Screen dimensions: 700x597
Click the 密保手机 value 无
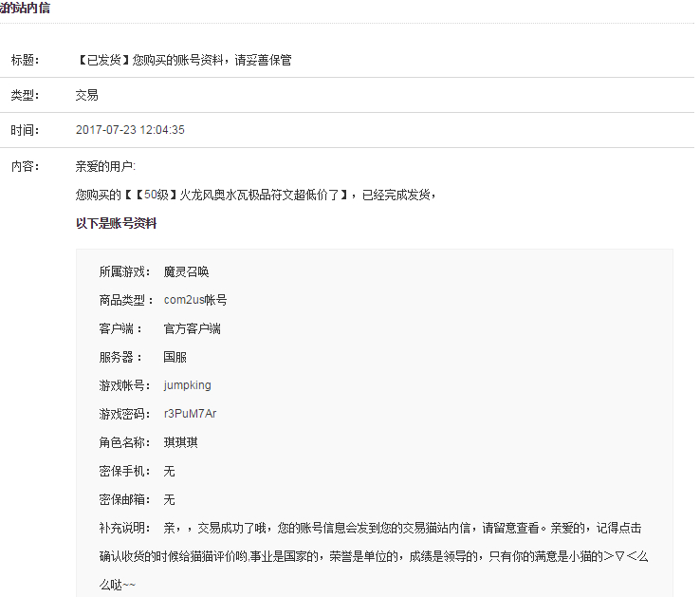[169, 471]
